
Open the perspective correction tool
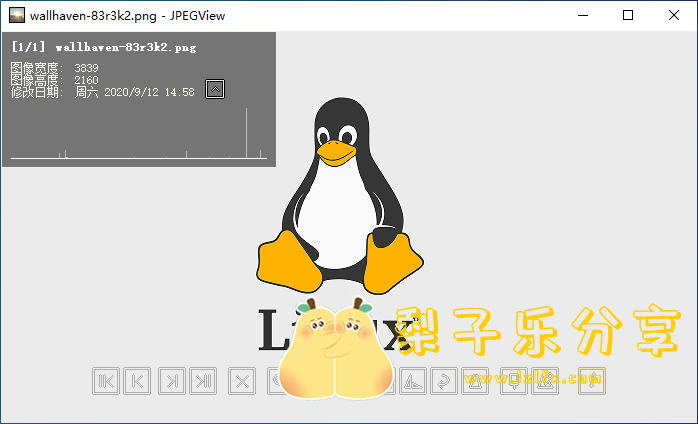coord(475,381)
